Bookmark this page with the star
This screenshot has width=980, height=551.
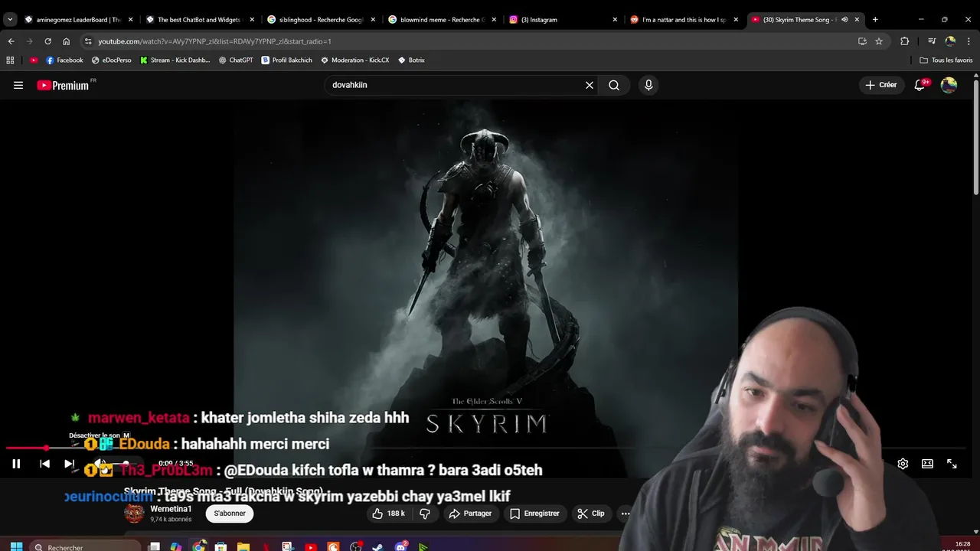[879, 41]
